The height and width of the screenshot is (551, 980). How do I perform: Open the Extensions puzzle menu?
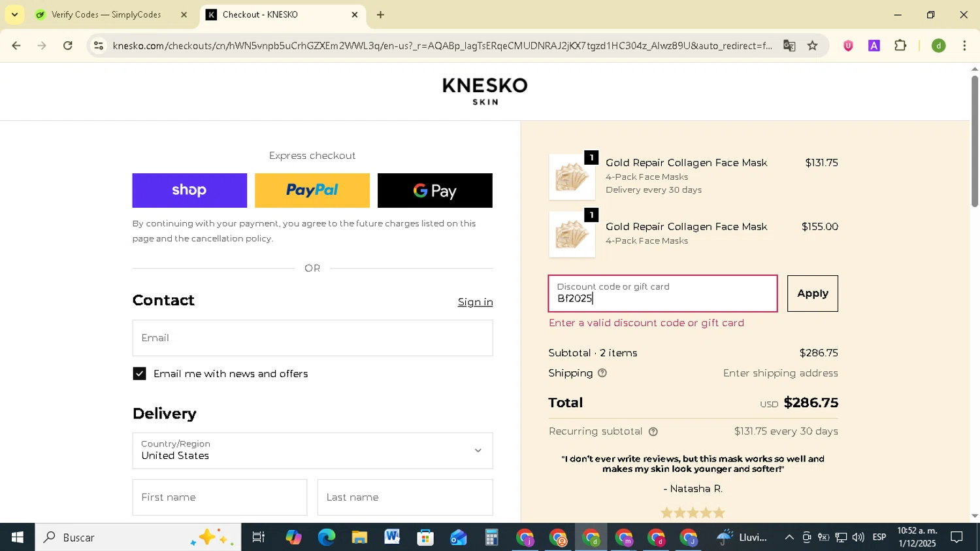point(900,46)
